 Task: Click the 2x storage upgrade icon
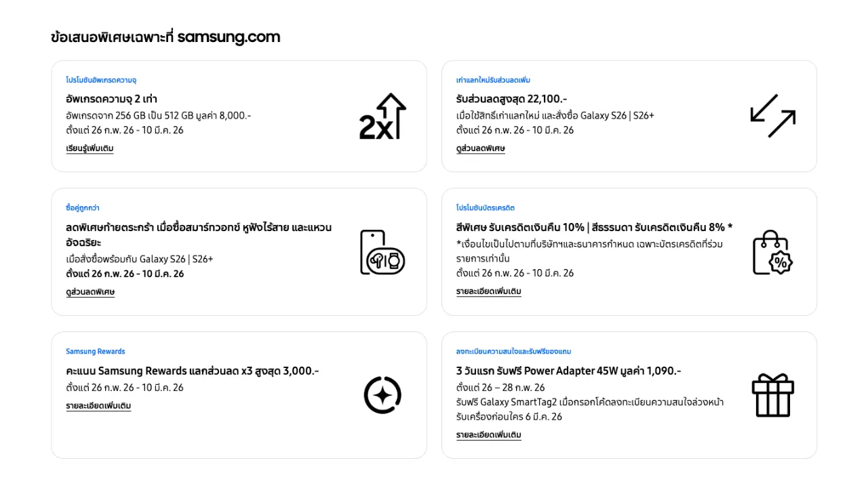coord(382,117)
